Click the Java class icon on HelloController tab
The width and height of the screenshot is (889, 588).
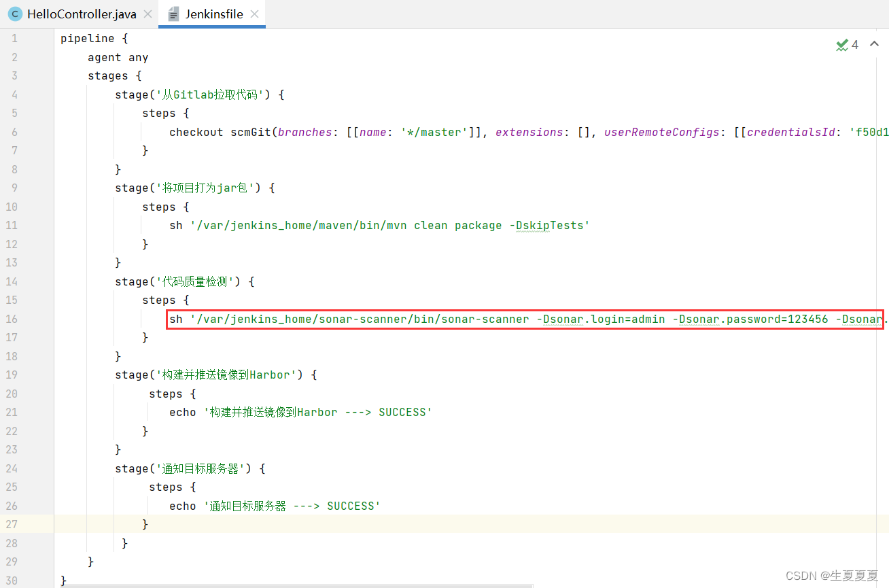pyautogui.click(x=15, y=14)
